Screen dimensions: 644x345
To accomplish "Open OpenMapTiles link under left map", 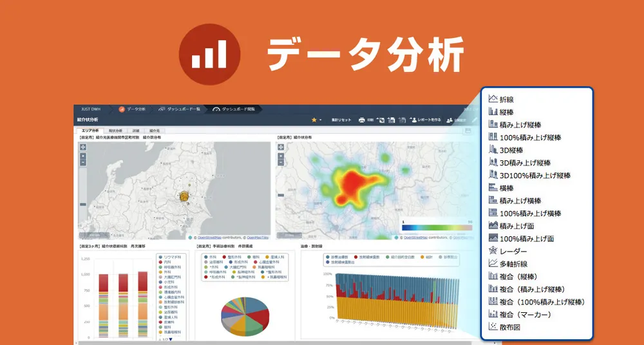I will pyautogui.click(x=258, y=238).
